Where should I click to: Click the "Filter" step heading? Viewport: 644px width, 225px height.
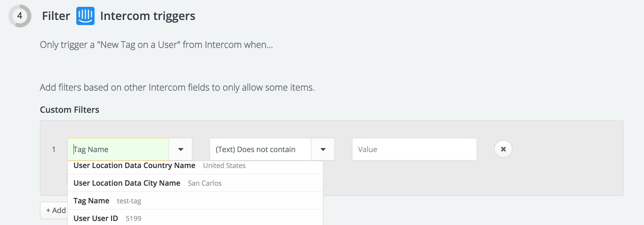coord(56,16)
